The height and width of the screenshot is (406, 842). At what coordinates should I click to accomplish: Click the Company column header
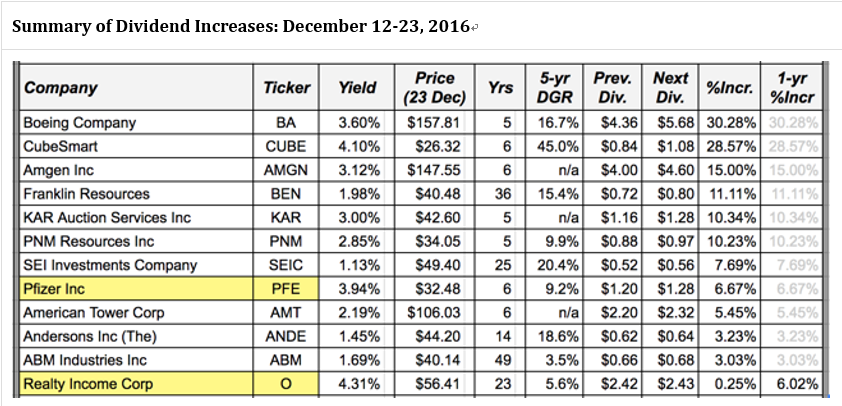(x=62, y=88)
